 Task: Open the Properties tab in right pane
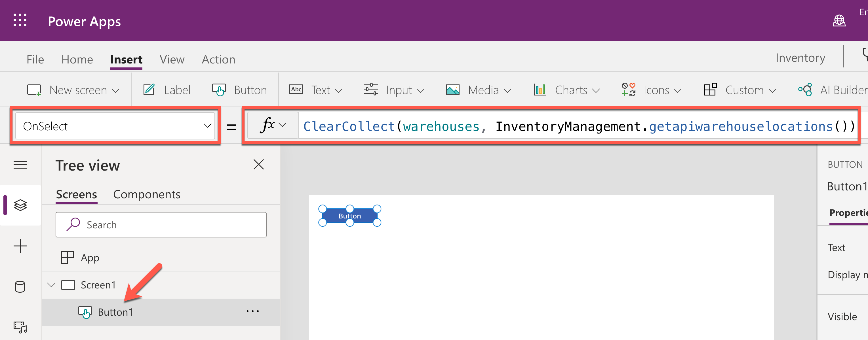point(848,213)
